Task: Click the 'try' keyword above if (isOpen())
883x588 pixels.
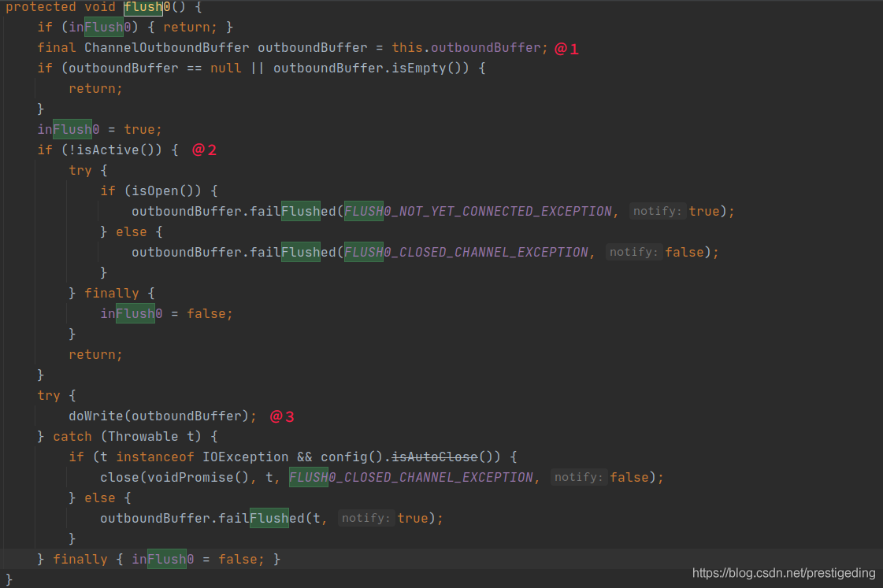Action: pos(80,171)
